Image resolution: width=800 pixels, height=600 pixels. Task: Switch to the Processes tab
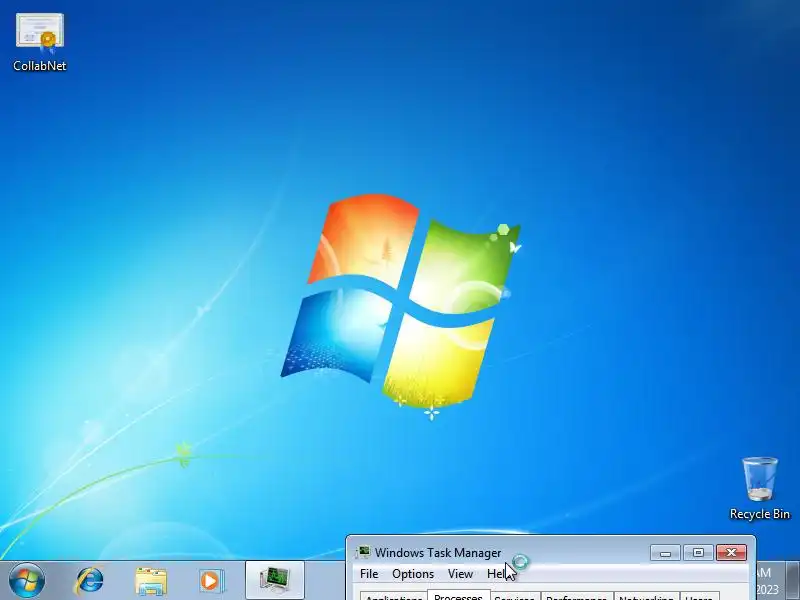click(458, 595)
